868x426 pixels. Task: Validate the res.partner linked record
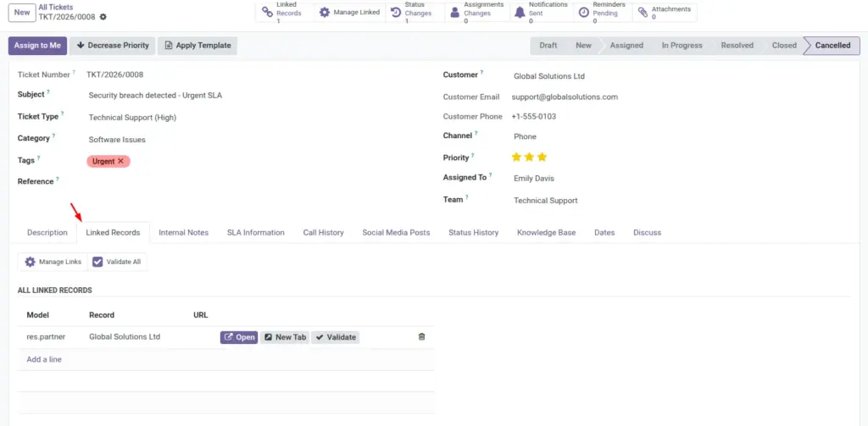tap(336, 337)
